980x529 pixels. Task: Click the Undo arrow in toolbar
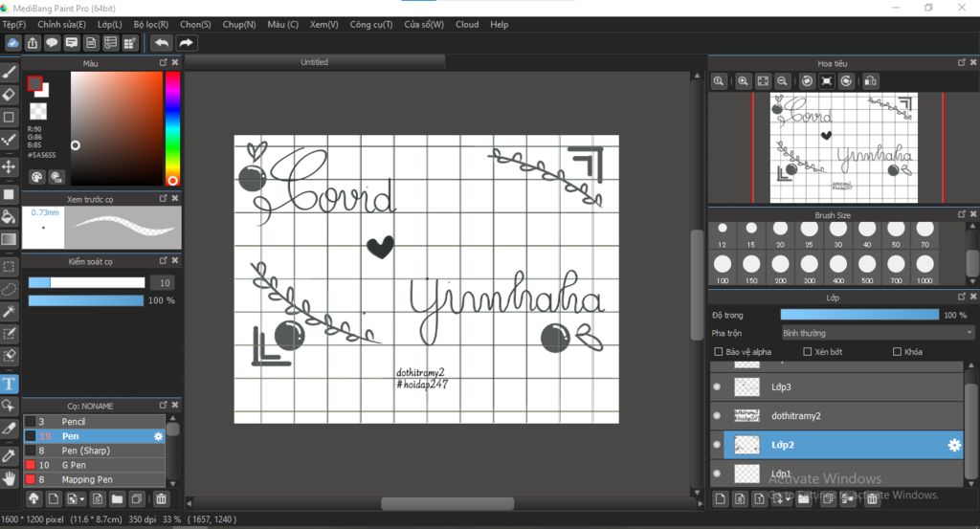pyautogui.click(x=162, y=43)
